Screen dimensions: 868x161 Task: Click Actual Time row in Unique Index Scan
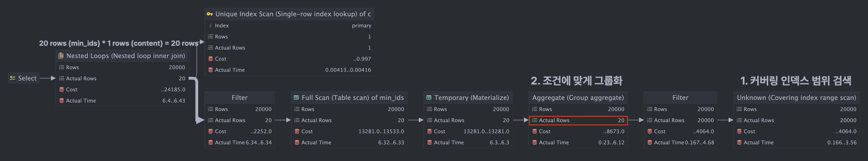click(x=289, y=70)
